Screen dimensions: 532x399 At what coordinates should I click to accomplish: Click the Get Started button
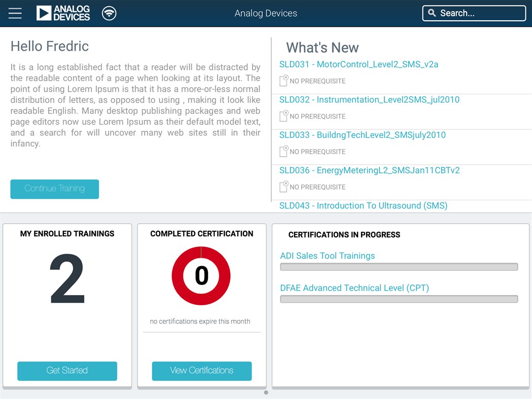67,371
